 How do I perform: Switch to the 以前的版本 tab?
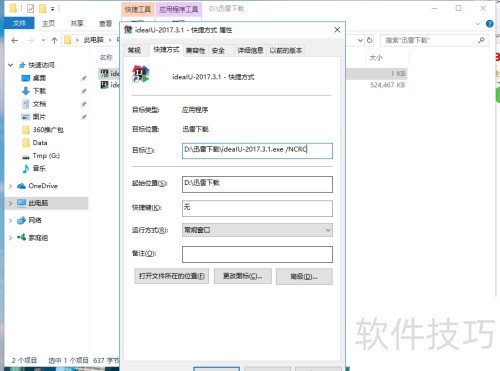tap(286, 50)
